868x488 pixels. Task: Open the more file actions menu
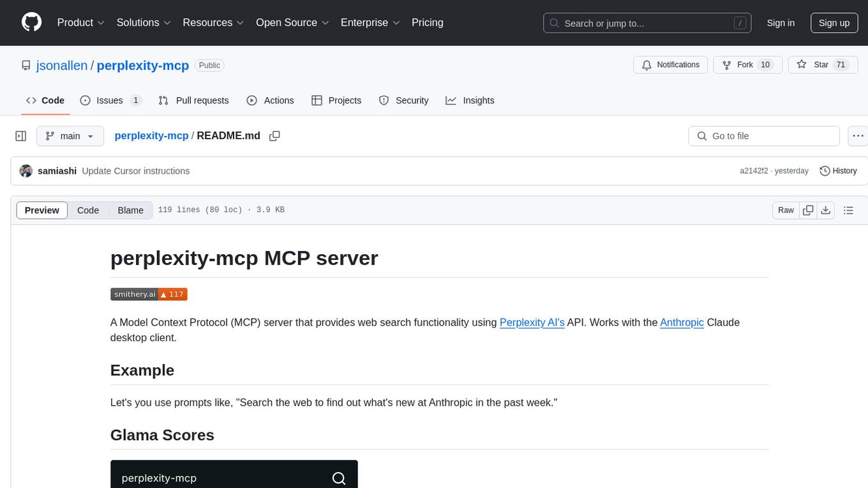point(858,136)
